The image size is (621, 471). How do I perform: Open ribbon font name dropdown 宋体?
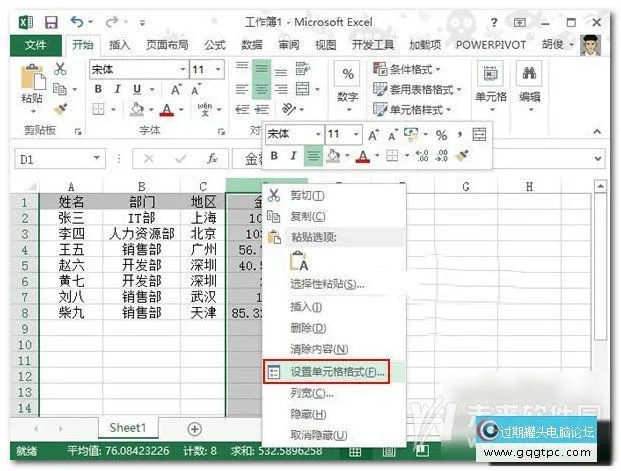(x=181, y=69)
